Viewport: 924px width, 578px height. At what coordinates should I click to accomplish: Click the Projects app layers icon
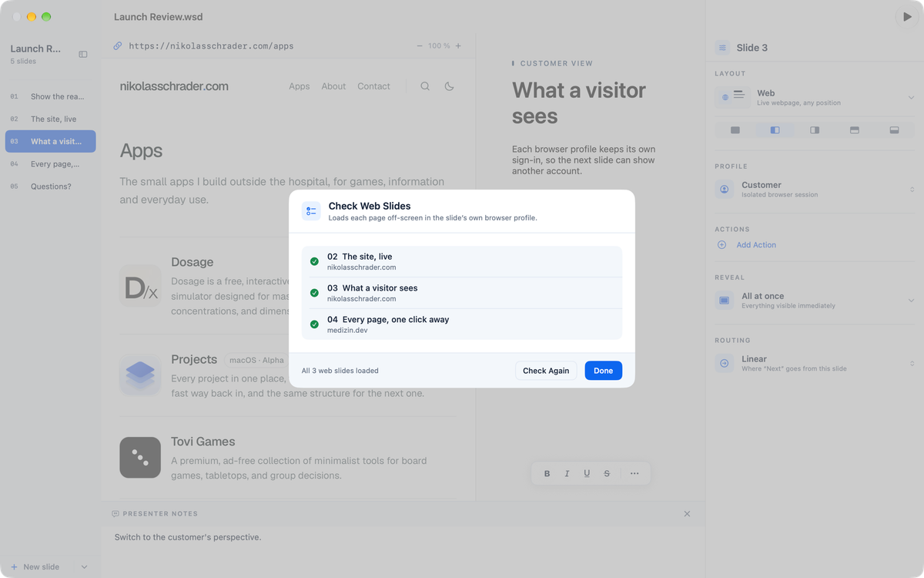point(140,375)
